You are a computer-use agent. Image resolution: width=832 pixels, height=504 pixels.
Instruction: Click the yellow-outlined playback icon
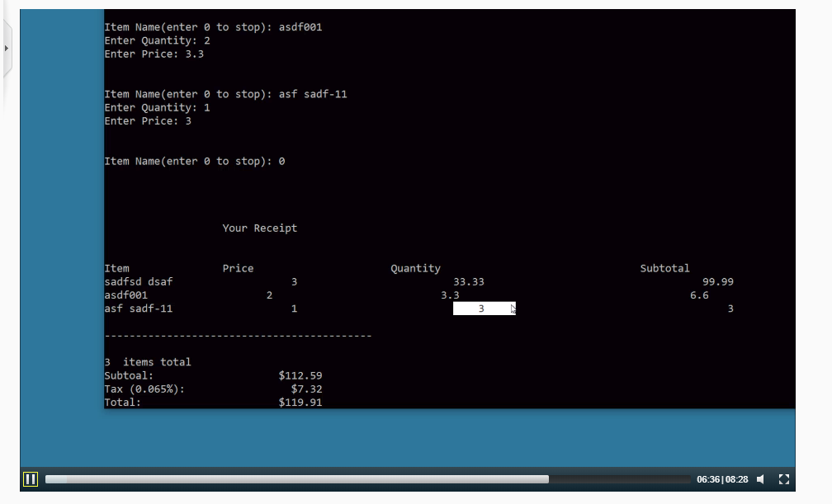click(30, 478)
